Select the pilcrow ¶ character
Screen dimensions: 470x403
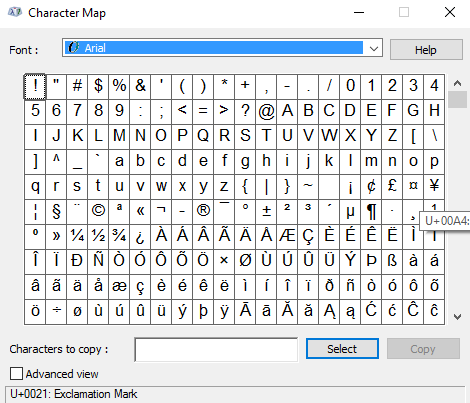(x=371, y=212)
